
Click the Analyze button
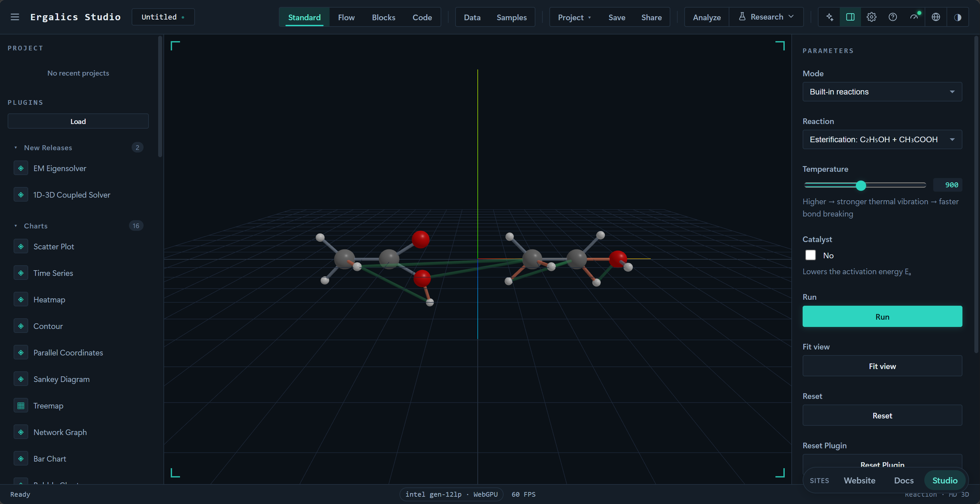coord(706,18)
